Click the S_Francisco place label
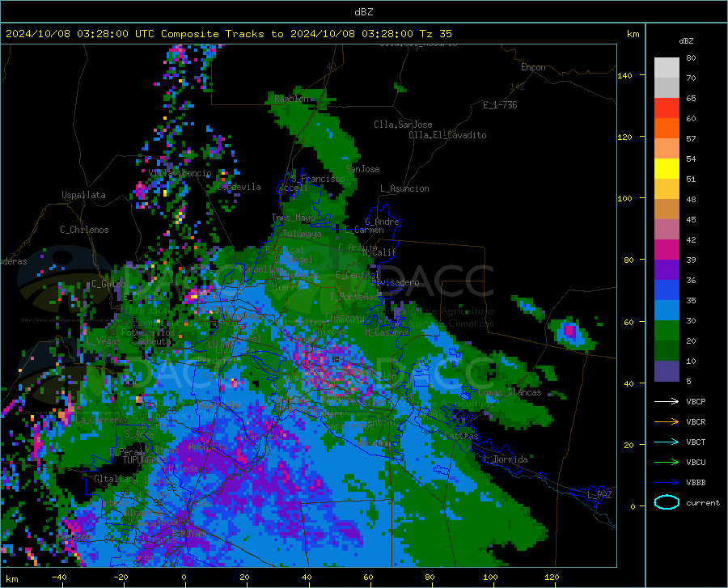 pyautogui.click(x=318, y=179)
